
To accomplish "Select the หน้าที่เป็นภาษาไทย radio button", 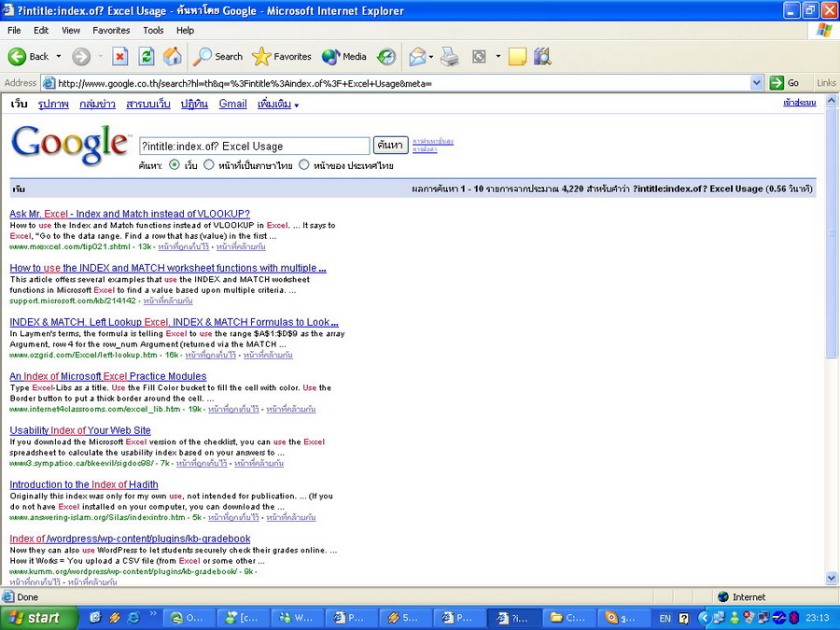I will [x=208, y=165].
